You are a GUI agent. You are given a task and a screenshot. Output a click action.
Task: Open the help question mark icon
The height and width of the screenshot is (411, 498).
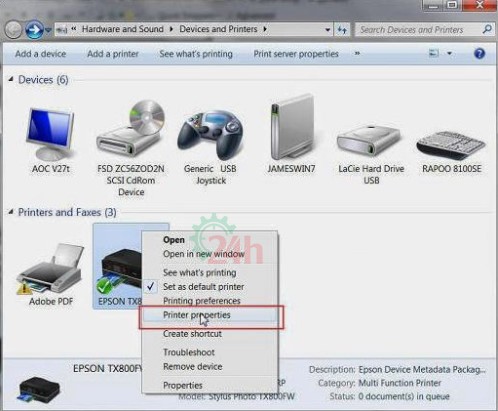pyautogui.click(x=479, y=54)
